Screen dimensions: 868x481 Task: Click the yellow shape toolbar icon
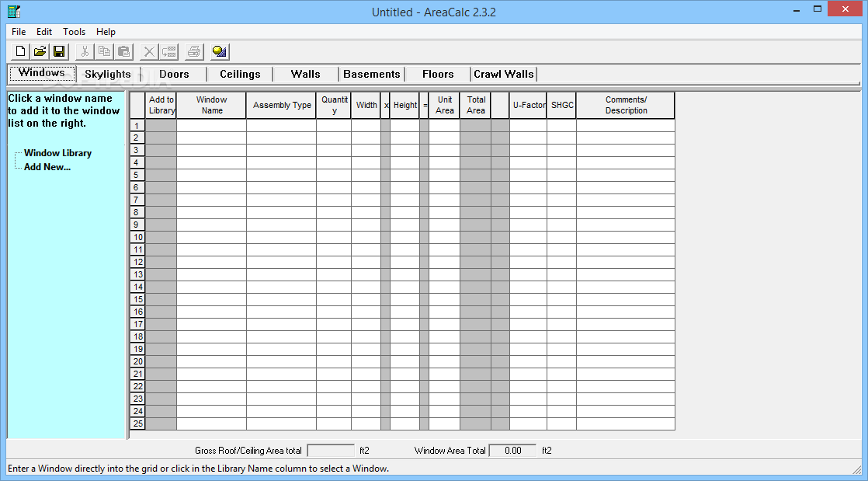pos(220,51)
